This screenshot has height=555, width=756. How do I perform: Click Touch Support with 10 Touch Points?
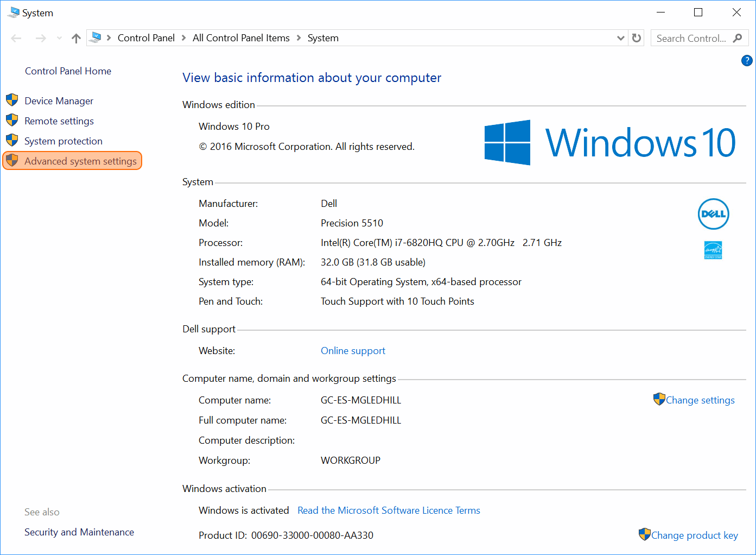[397, 301]
